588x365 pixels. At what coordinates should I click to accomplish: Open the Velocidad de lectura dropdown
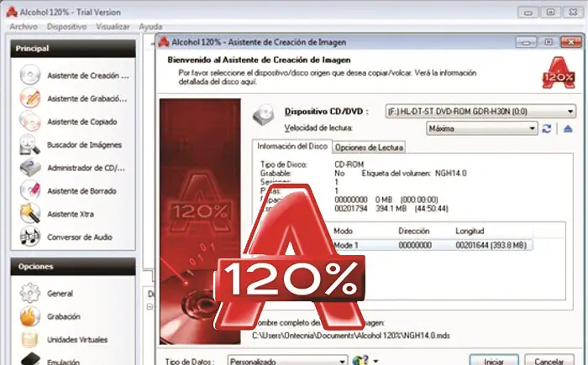point(482,128)
